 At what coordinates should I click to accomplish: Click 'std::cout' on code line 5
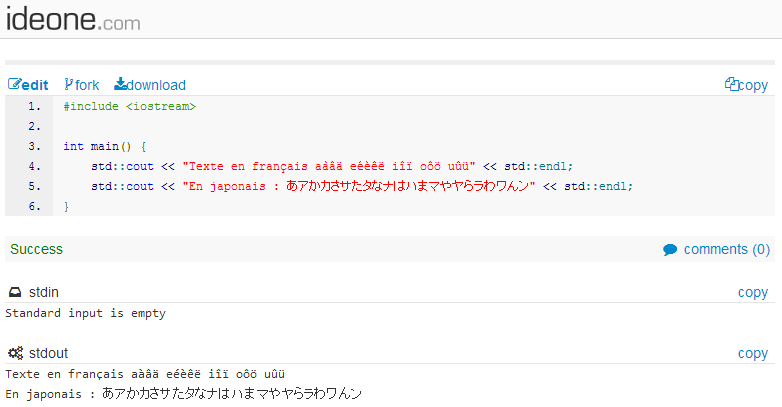tap(122, 186)
